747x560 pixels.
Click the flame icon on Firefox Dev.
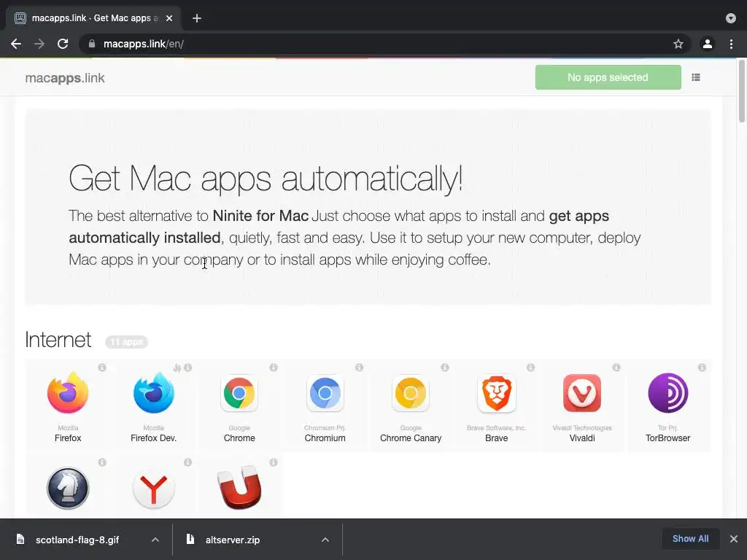[x=177, y=367]
